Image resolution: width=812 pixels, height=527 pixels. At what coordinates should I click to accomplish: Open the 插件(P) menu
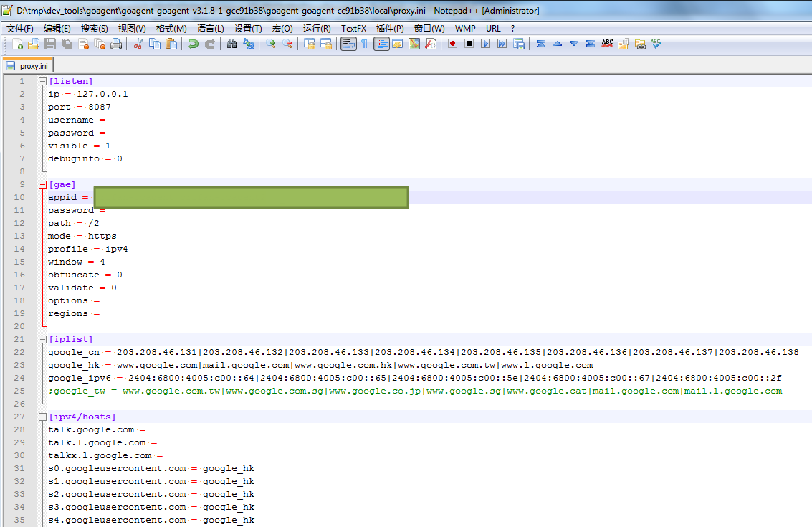(390, 29)
